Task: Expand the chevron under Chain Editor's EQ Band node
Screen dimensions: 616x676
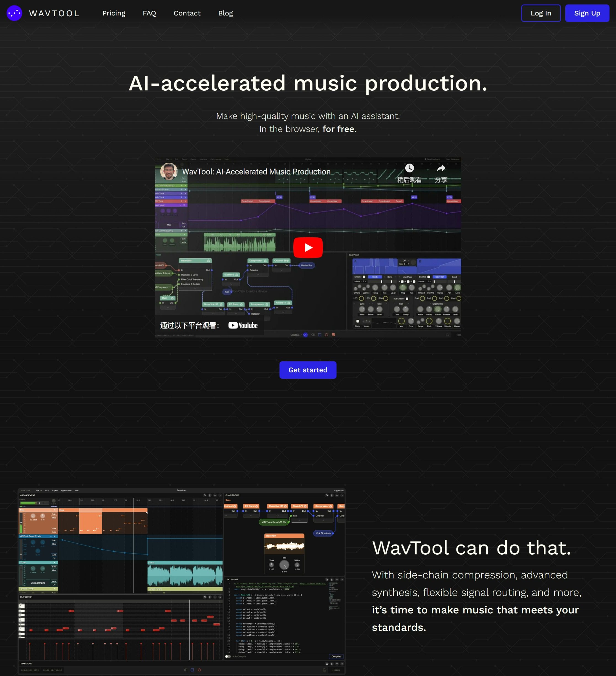Action: [x=251, y=516]
